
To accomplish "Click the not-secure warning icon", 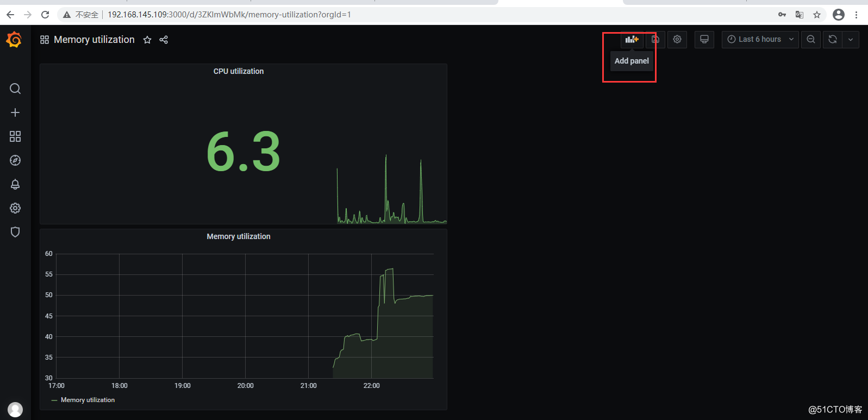I will (x=67, y=15).
